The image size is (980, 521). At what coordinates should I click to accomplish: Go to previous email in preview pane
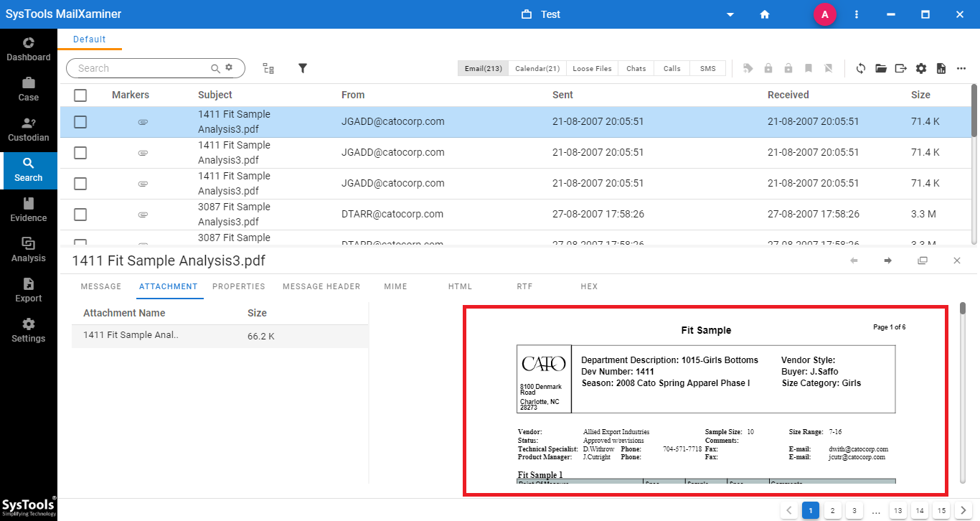854,260
